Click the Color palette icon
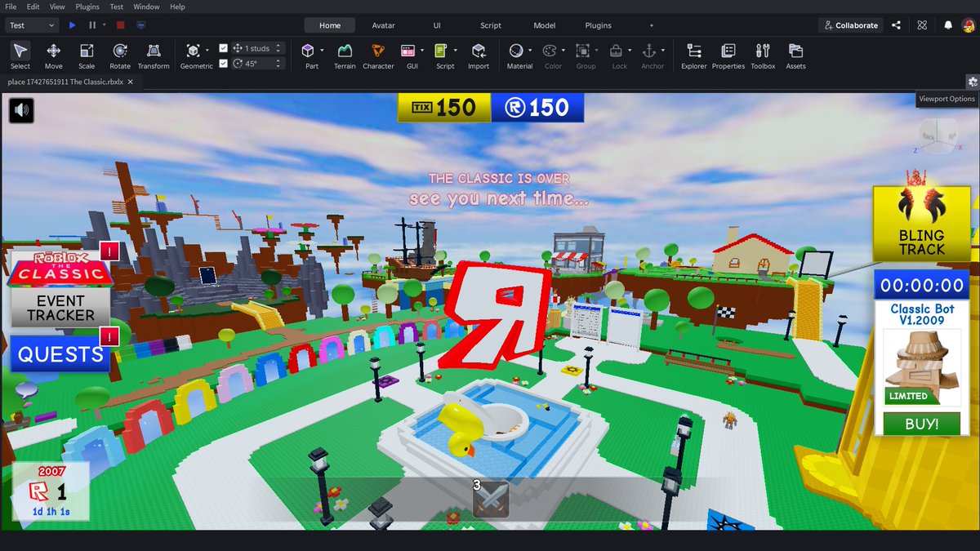The height and width of the screenshot is (551, 980). pos(549,51)
